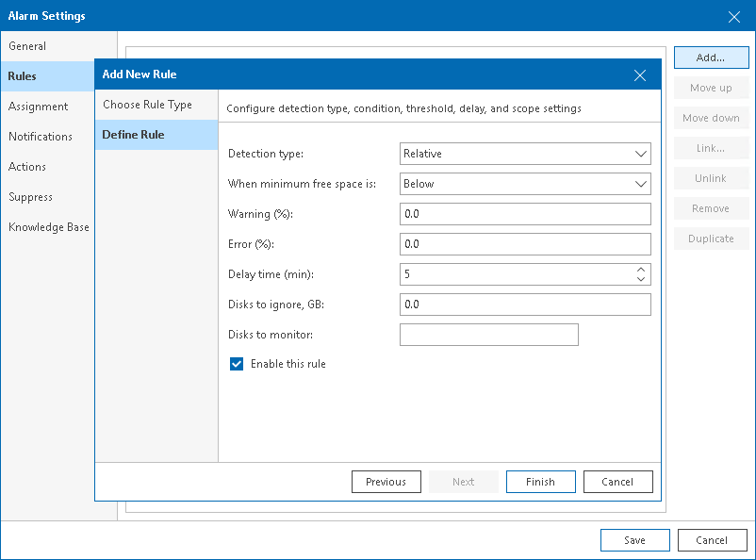Screen dimensions: 756x560
Task: Go to the Notifications tab
Action: 41,137
